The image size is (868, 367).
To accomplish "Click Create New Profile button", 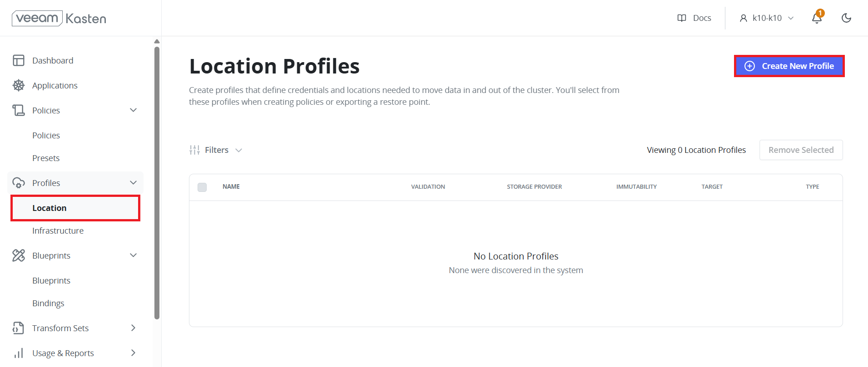I will click(x=789, y=66).
